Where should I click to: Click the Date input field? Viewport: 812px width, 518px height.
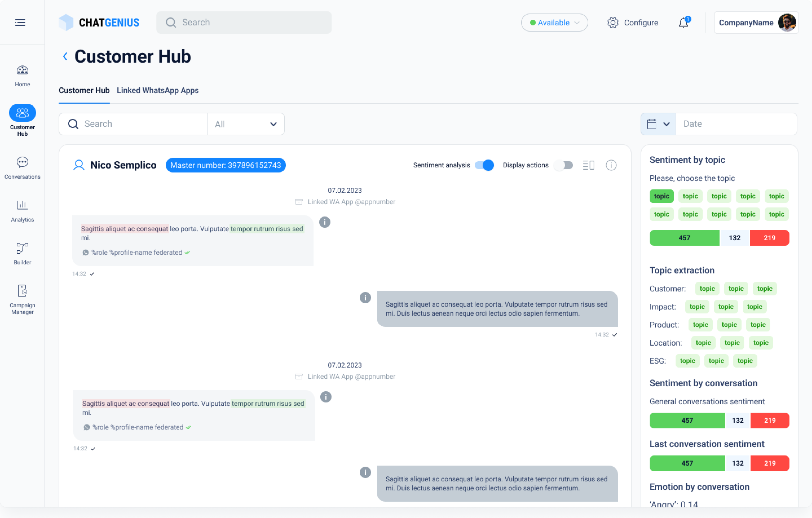point(736,124)
